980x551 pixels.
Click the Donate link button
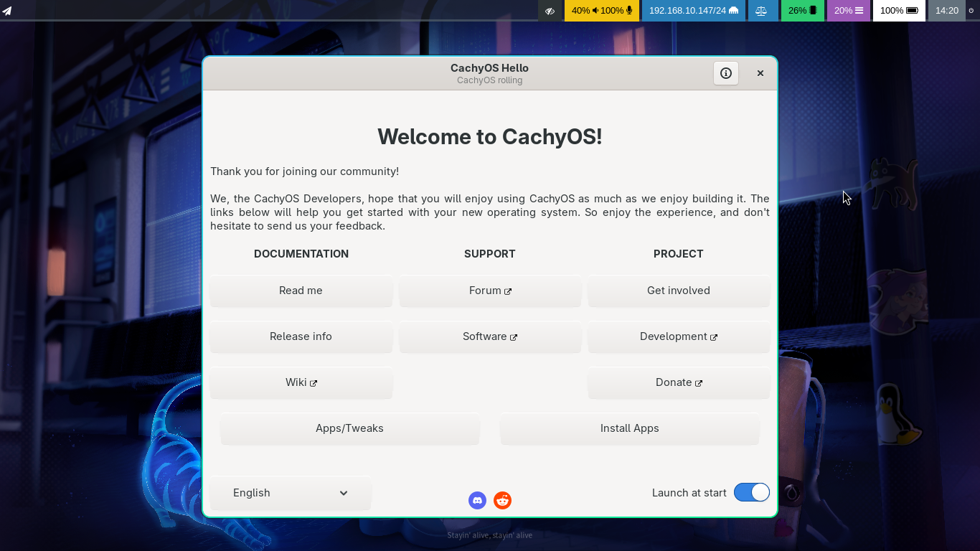pyautogui.click(x=679, y=382)
